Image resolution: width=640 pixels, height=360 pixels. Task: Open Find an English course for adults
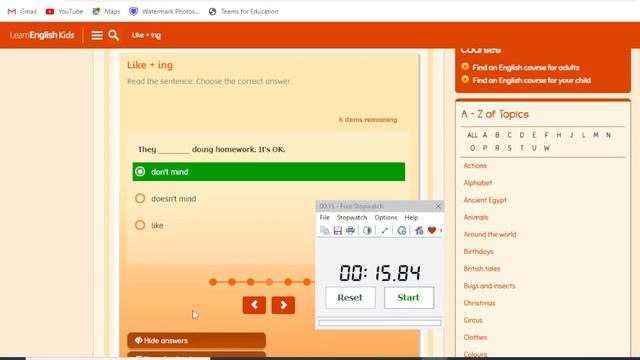point(526,67)
